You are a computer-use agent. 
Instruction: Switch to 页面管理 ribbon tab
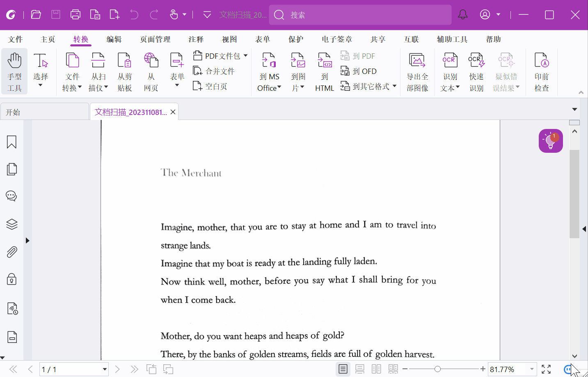click(x=155, y=39)
